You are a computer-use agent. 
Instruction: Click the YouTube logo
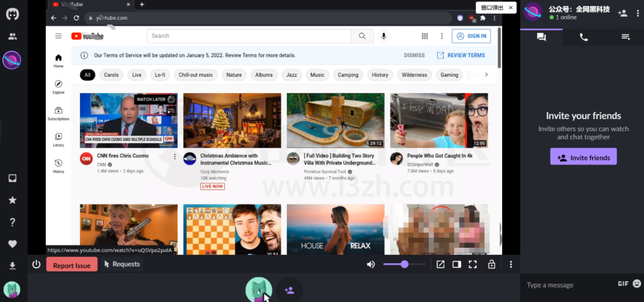tap(88, 36)
